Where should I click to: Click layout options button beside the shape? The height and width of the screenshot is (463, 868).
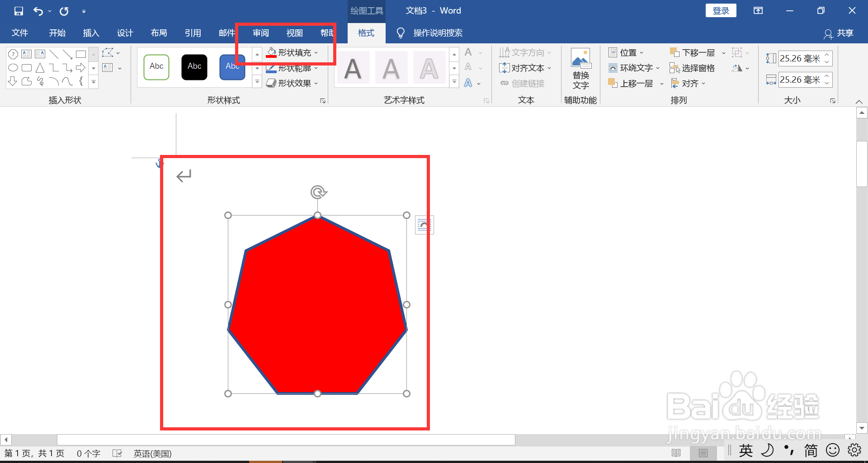pos(424,225)
